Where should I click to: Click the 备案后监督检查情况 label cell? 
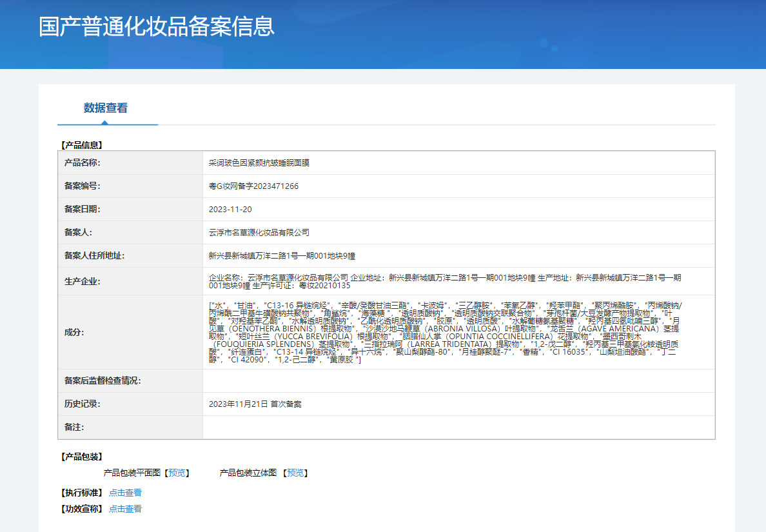tap(130, 380)
